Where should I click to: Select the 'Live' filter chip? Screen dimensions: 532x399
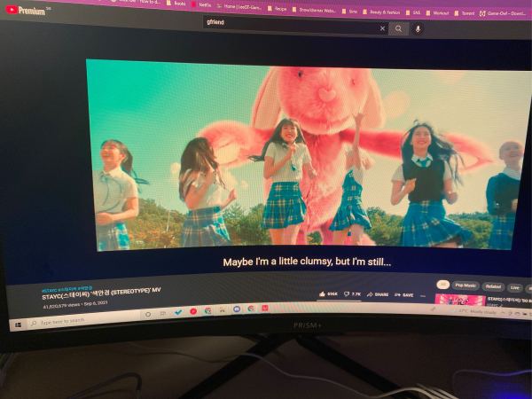(x=514, y=287)
